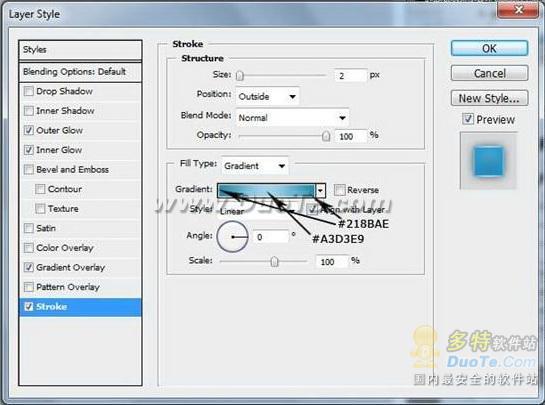Check the Reverse gradient checkbox
The image size is (545, 405).
pyautogui.click(x=339, y=190)
